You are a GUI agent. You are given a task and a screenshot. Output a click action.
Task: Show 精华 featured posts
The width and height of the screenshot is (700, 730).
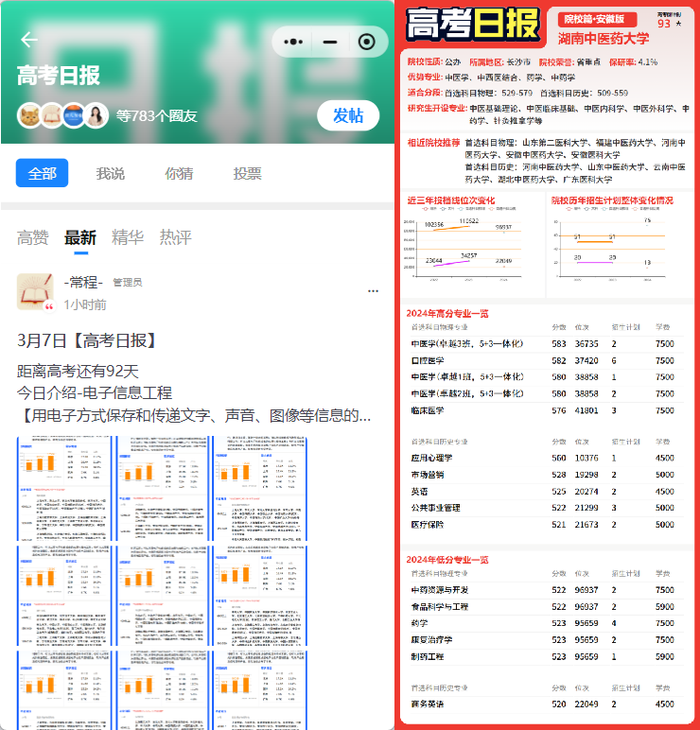(128, 237)
